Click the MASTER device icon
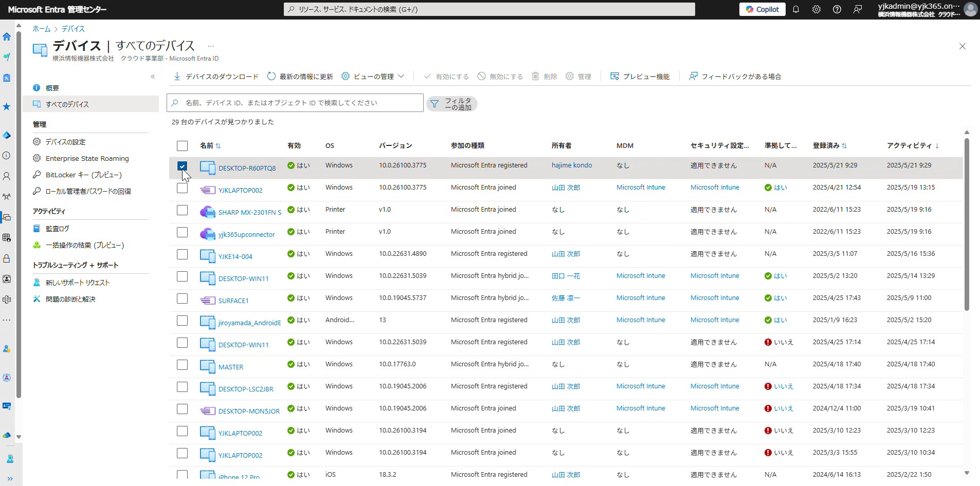Viewport: 980px width, 486px height. [x=207, y=366]
